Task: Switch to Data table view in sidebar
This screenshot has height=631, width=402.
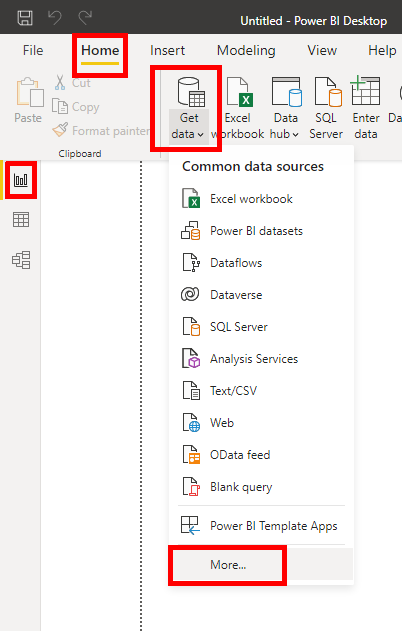Action: [x=21, y=220]
